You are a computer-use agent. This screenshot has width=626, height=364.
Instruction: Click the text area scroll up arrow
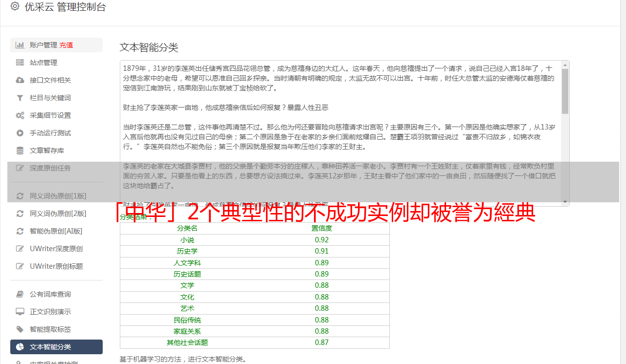[x=565, y=64]
